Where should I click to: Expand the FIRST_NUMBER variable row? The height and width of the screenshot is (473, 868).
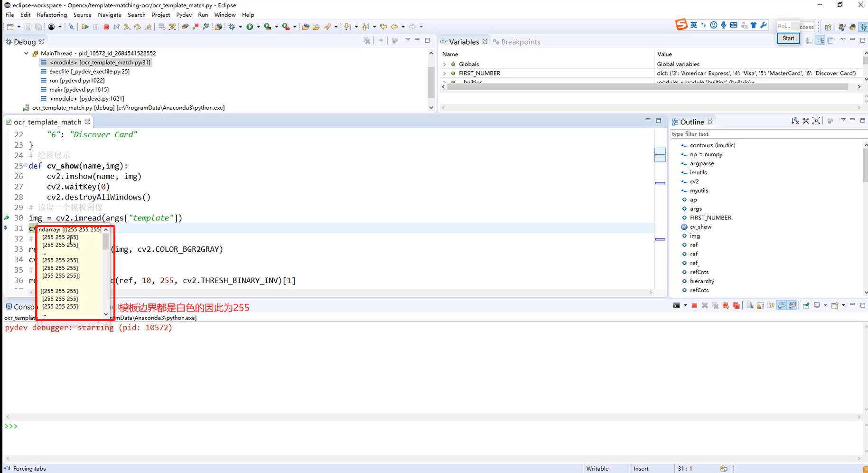445,73
